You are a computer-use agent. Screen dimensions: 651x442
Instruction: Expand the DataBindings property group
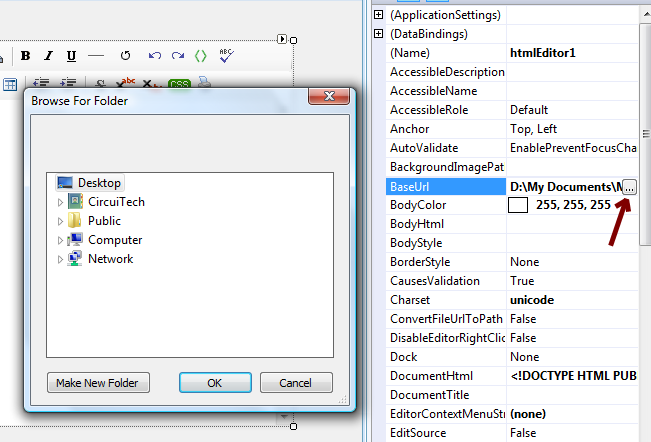(379, 34)
